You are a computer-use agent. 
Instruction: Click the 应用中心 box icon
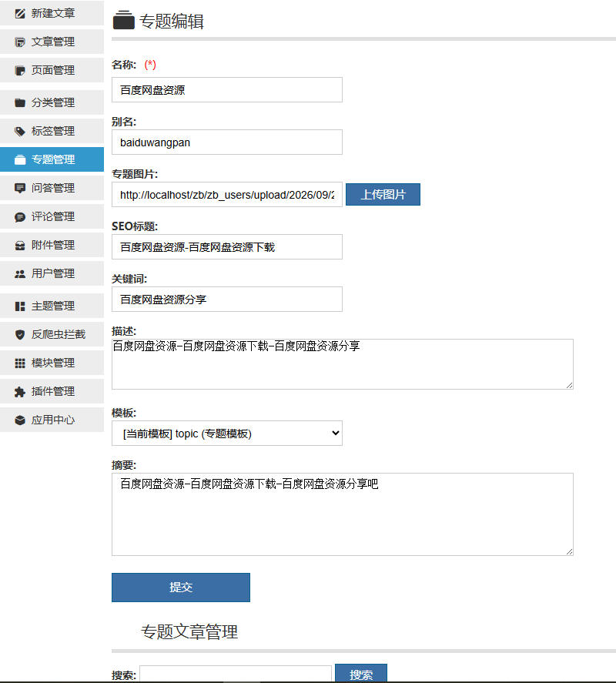click(x=20, y=420)
